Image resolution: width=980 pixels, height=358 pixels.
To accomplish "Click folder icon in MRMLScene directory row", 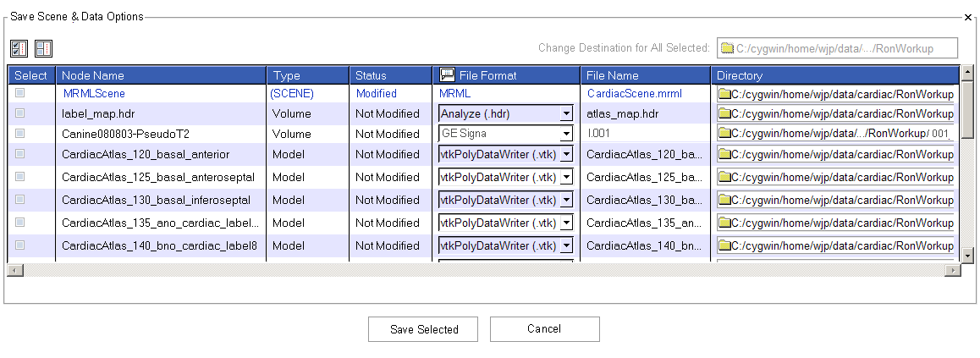I will pyautogui.click(x=724, y=93).
